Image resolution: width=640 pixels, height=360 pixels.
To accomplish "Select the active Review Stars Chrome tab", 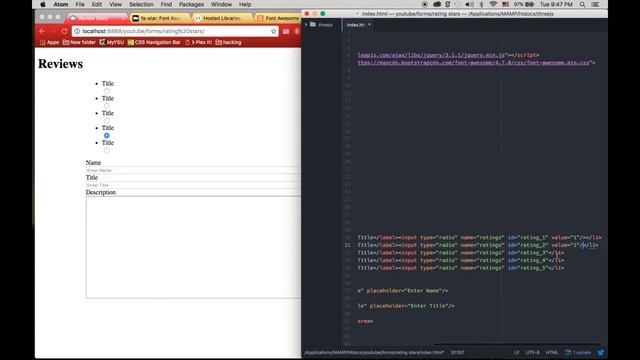I will [x=97, y=18].
